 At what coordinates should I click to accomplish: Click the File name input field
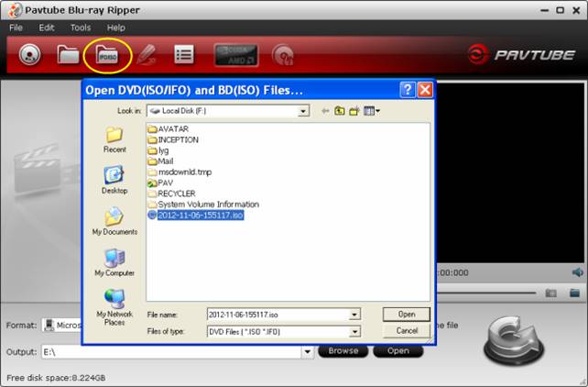coord(278,315)
